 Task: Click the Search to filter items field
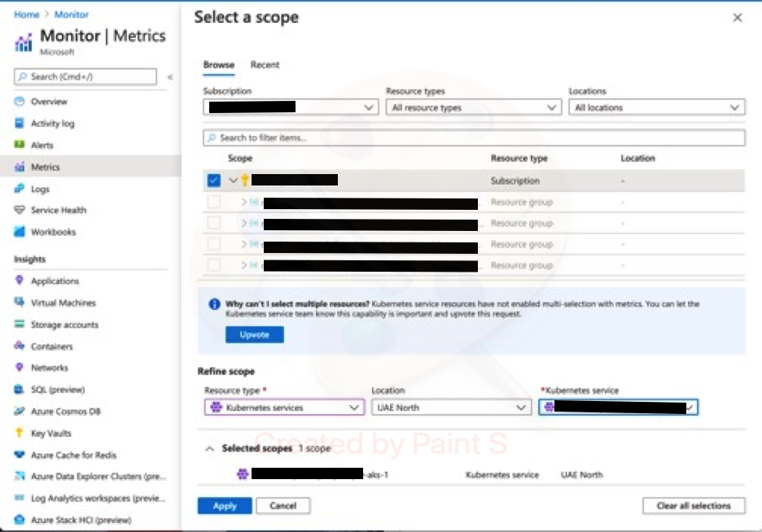474,137
